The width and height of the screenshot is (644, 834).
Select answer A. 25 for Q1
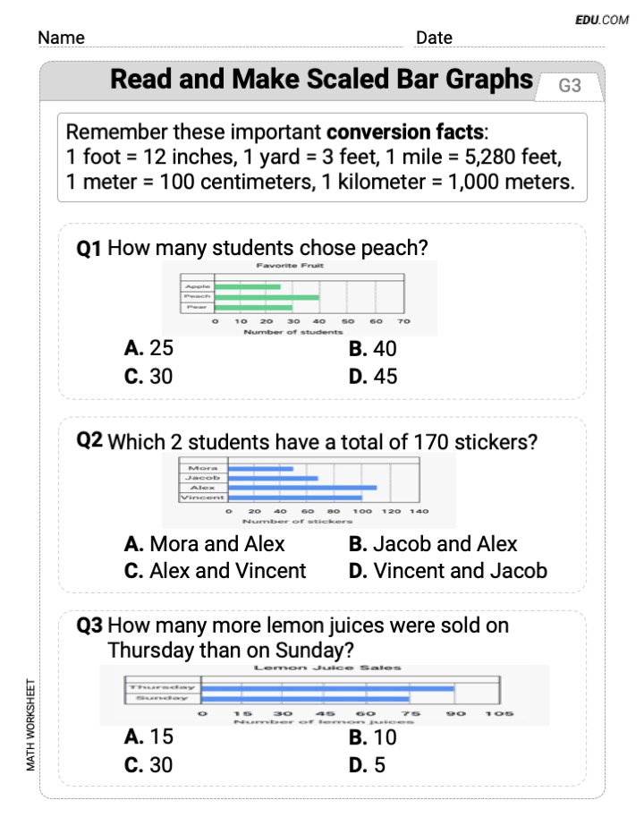[x=148, y=348]
